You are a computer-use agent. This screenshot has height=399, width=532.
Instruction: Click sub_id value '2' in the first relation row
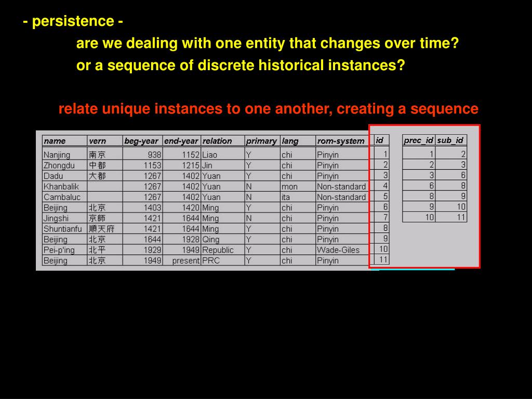[463, 154]
